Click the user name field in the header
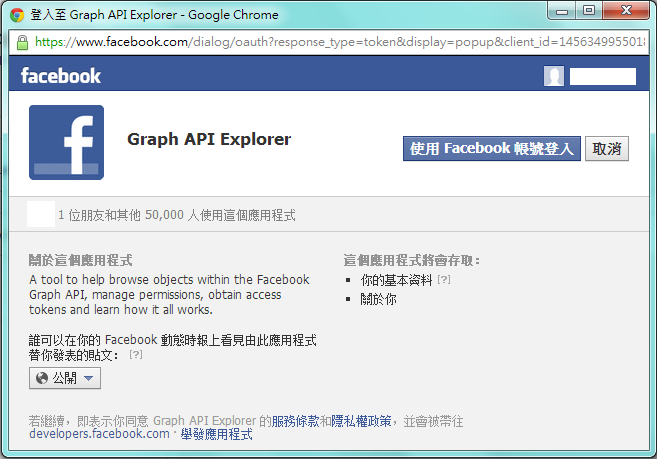The height and width of the screenshot is (459, 657). (603, 76)
